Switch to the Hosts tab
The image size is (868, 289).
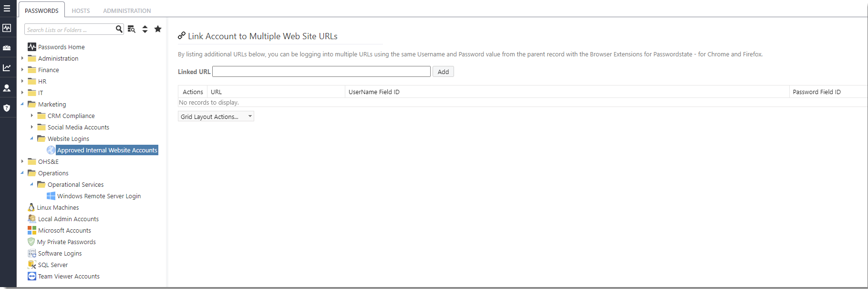tap(81, 11)
